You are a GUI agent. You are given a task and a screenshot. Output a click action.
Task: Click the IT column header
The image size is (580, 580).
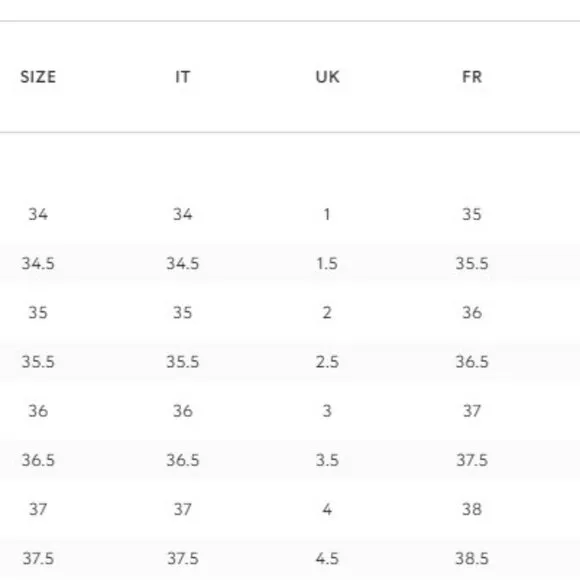point(183,77)
